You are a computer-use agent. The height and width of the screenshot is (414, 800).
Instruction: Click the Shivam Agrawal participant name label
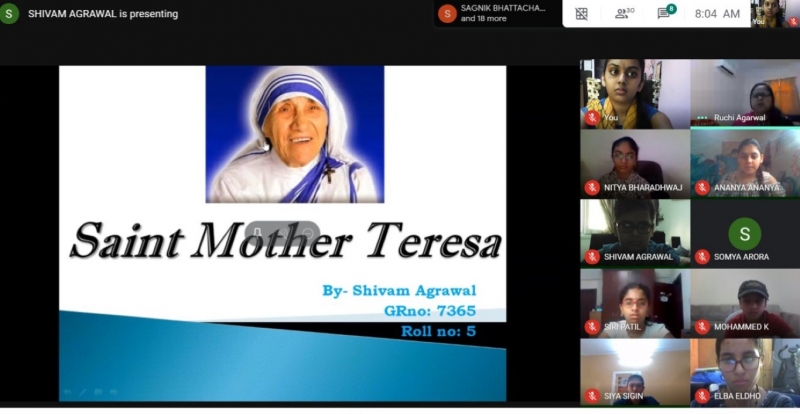point(640,257)
